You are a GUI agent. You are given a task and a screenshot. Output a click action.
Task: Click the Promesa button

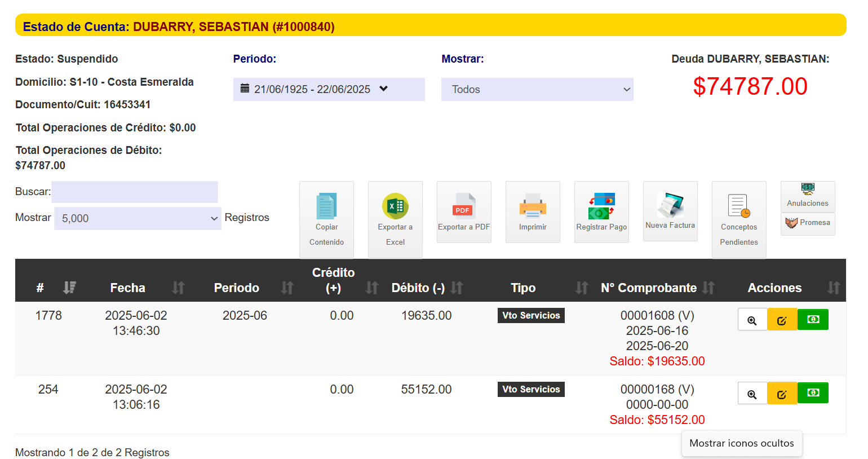[808, 223]
